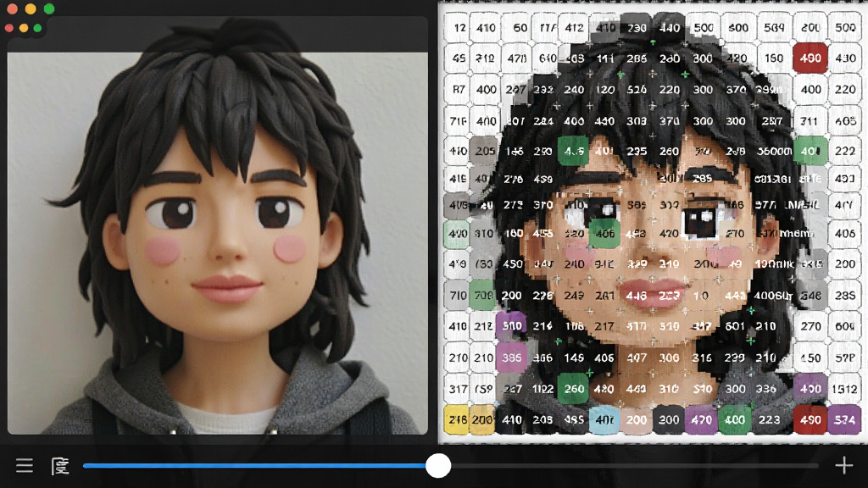Click the plus icon at slider end
This screenshot has width=868, height=488.
click(843, 465)
